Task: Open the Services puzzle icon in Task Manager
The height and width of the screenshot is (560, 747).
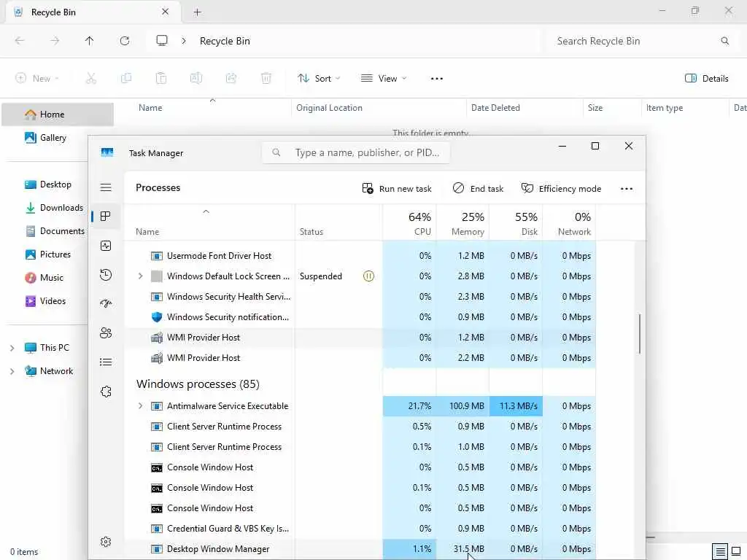Action: [x=106, y=392]
